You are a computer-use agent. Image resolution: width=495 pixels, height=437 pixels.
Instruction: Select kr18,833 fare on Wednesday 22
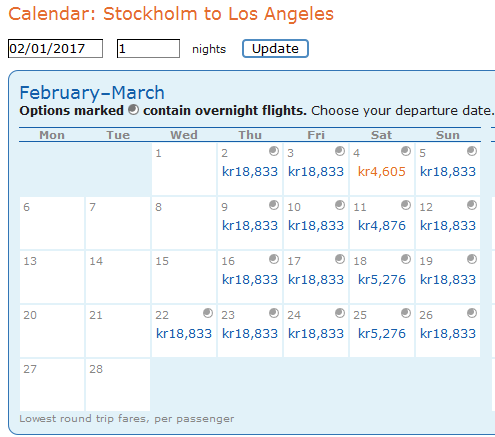[x=184, y=334]
